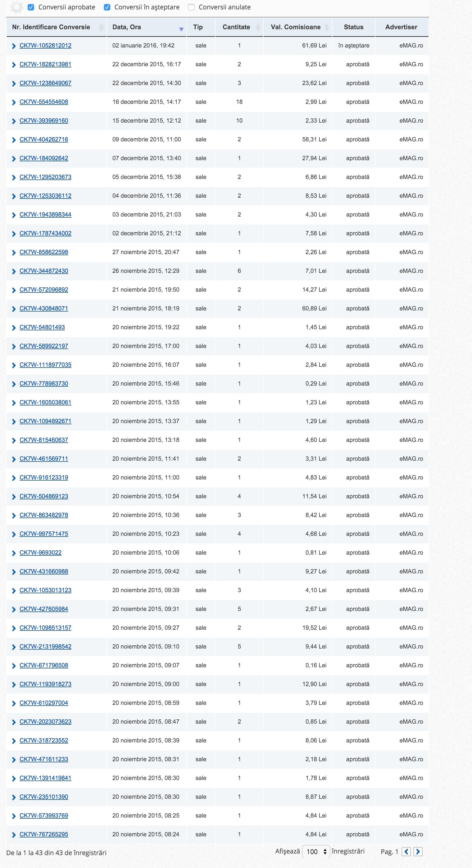Open conversion link CK7W-610297004
Image resolution: width=472 pixels, height=868 pixels.
(44, 703)
